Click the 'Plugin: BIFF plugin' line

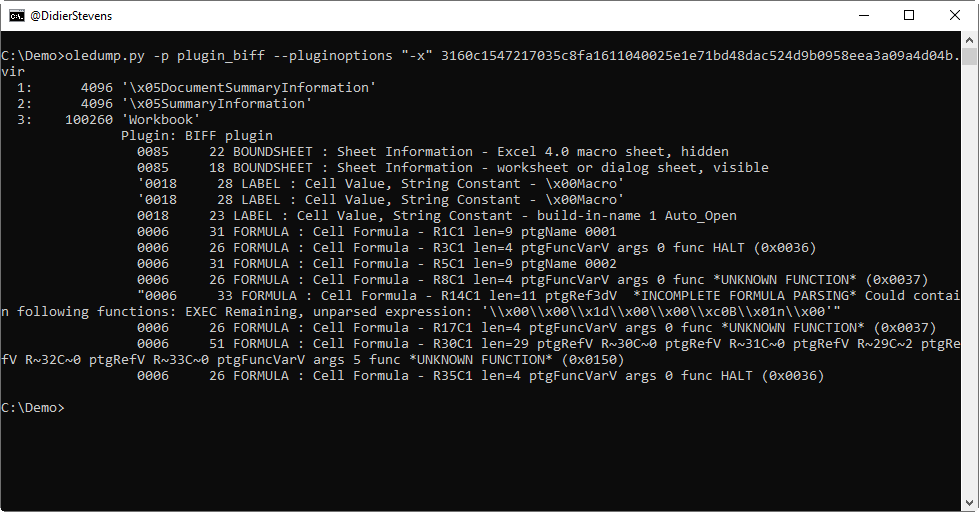pyautogui.click(x=196, y=135)
